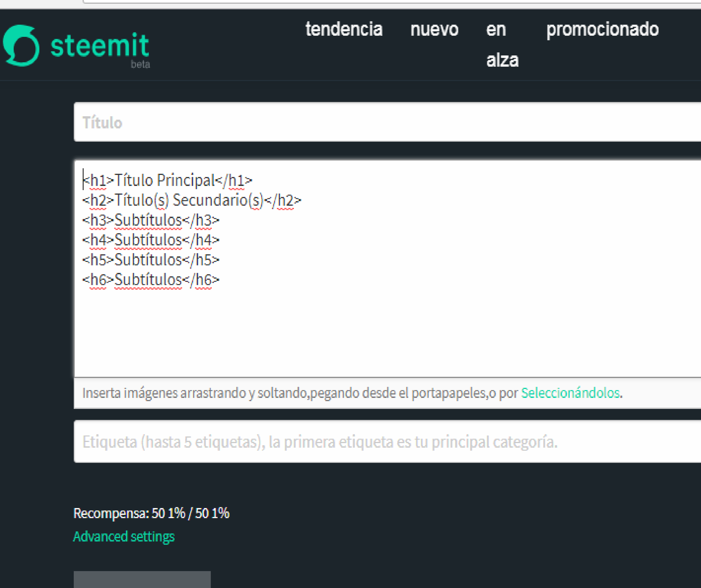The image size is (701, 588).
Task: Open Advanced settings link
Action: 124,537
